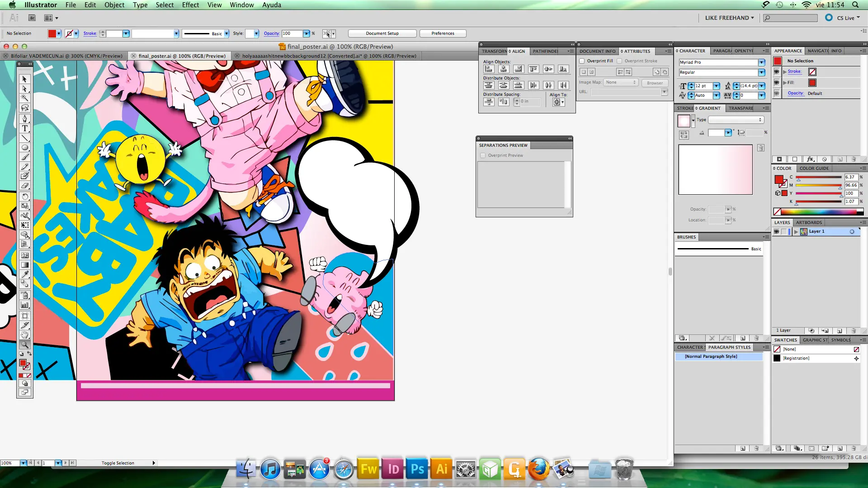Switch to the COLOR GUIDE tab
This screenshot has width=868, height=488.
click(814, 169)
